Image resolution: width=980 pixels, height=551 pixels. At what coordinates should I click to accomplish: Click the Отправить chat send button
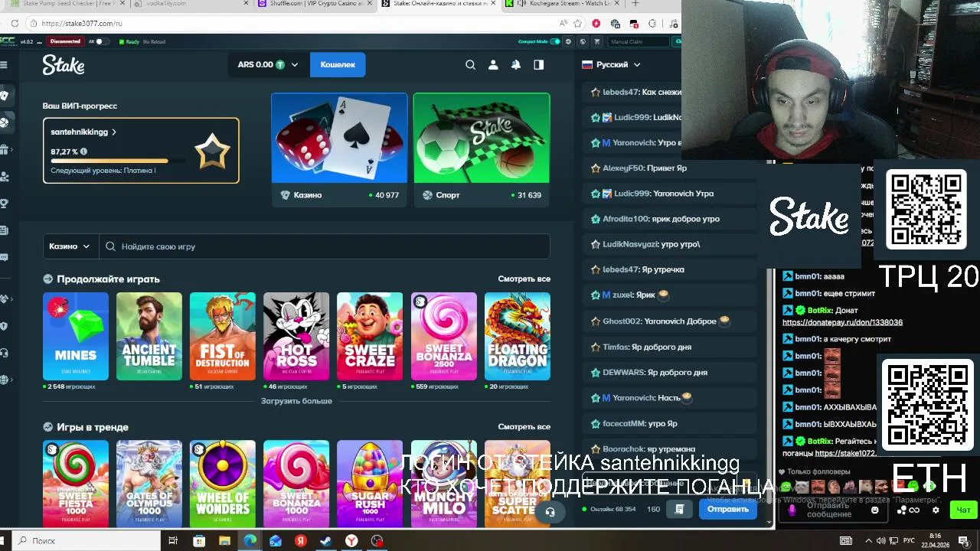[x=728, y=509]
